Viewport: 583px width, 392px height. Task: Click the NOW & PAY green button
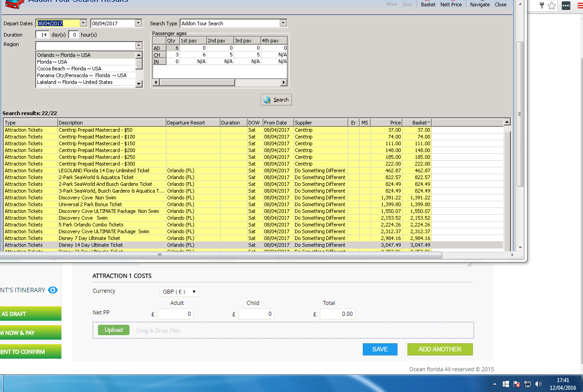coord(31,333)
